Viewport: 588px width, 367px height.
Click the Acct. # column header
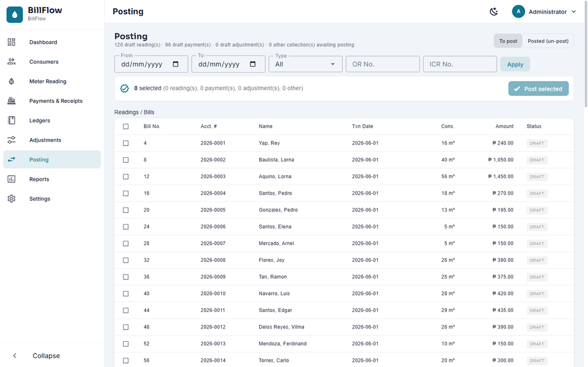coord(208,127)
